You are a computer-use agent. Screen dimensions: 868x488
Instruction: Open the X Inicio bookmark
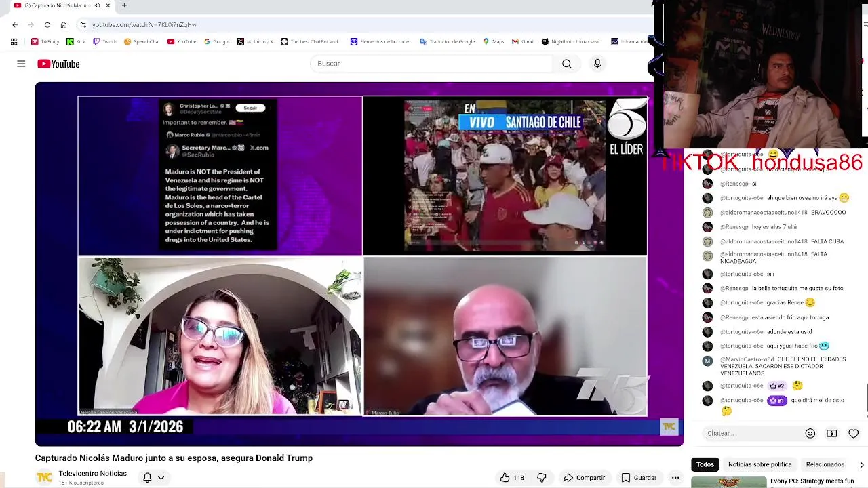click(x=255, y=41)
